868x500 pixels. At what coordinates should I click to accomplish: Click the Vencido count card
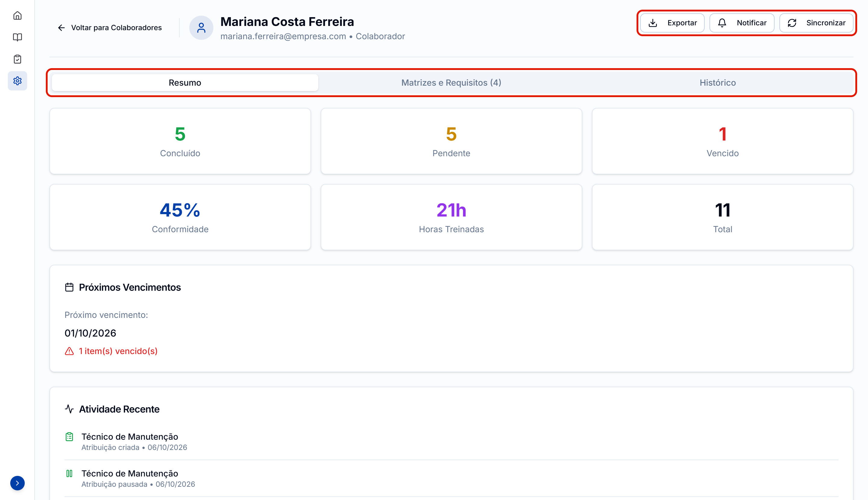722,141
